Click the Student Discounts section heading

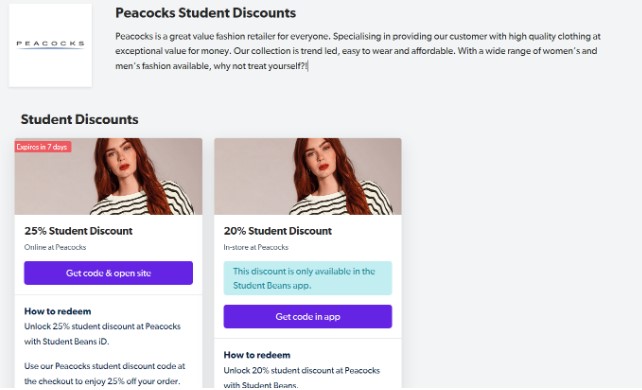[79, 119]
